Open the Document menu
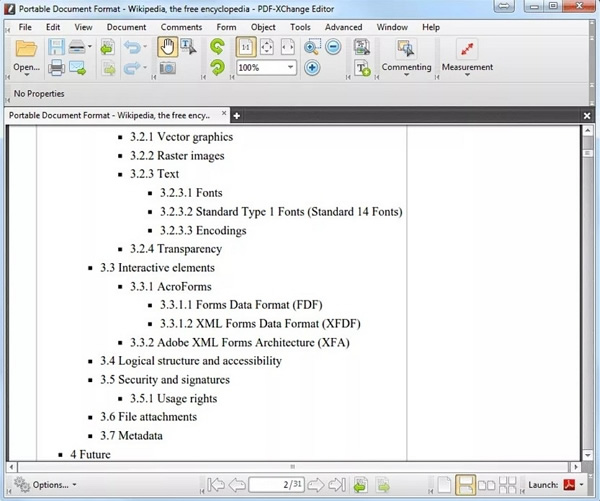600x501 pixels. (126, 27)
